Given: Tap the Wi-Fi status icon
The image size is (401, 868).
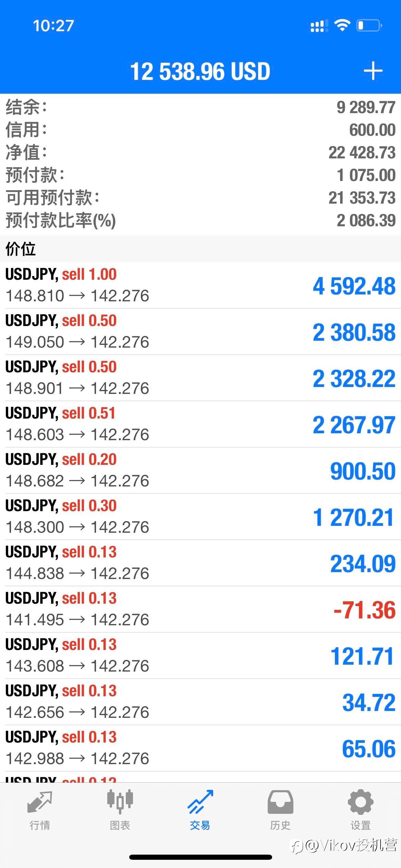Looking at the screenshot, I should click(x=342, y=25).
